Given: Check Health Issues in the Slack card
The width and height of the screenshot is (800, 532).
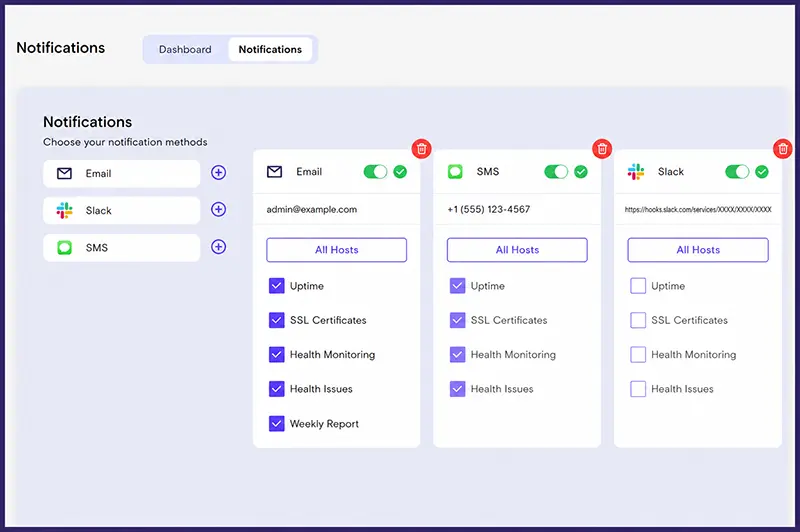Looking at the screenshot, I should 638,389.
